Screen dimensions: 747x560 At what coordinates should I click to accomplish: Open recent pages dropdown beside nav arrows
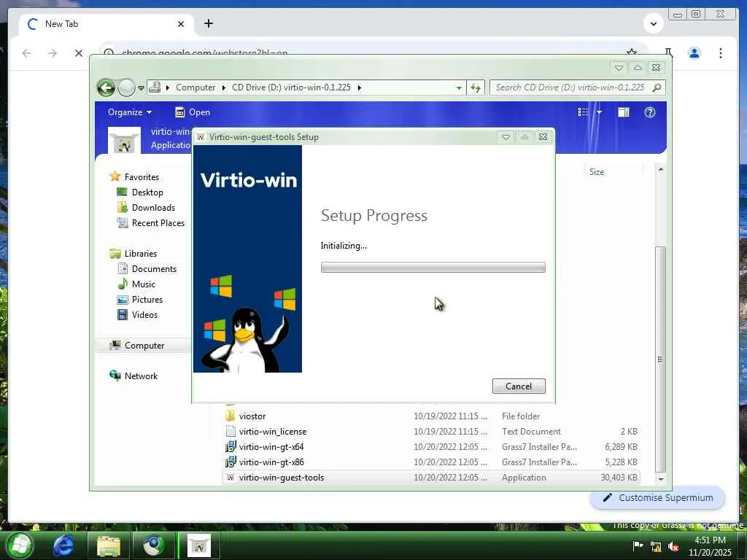(x=141, y=88)
